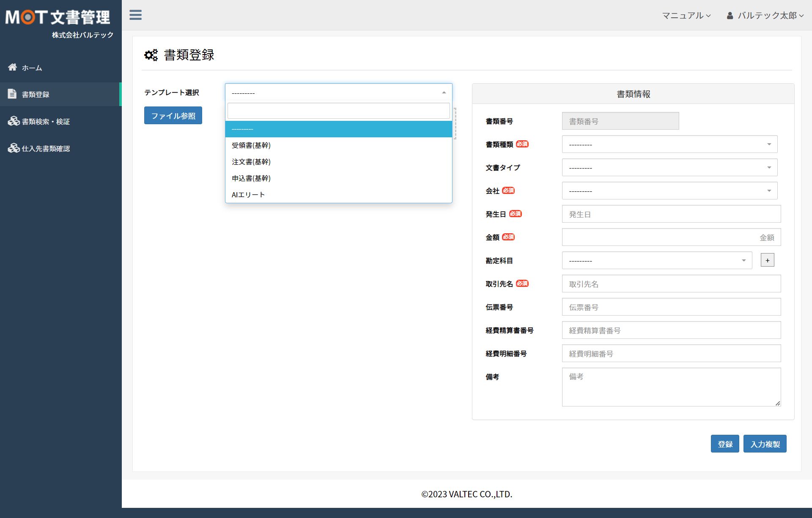Open the マニュアル menu

point(686,16)
